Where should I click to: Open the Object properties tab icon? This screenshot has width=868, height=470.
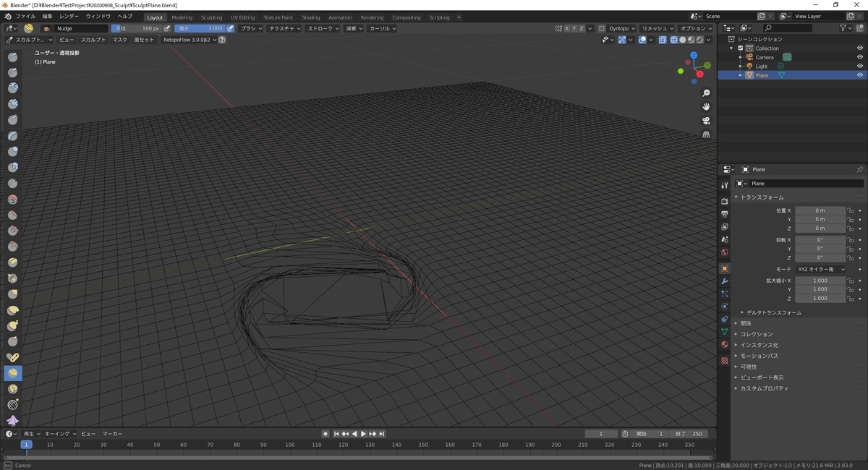point(724,268)
